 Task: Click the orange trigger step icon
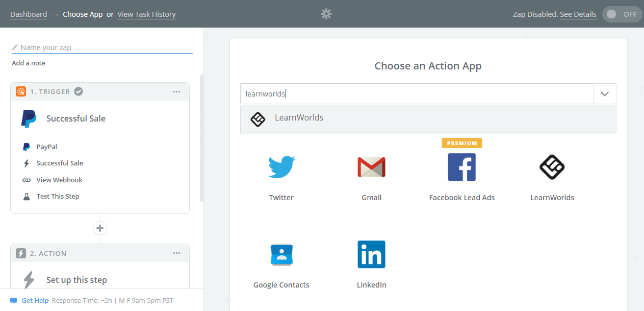[x=21, y=92]
